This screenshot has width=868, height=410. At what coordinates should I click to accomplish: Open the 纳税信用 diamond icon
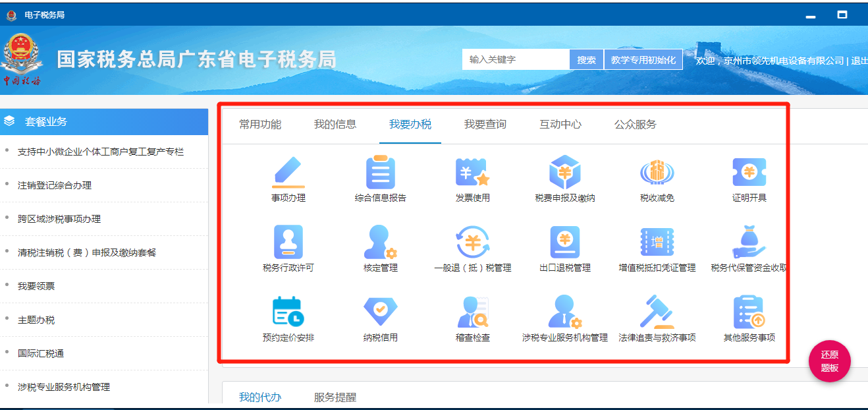[381, 312]
